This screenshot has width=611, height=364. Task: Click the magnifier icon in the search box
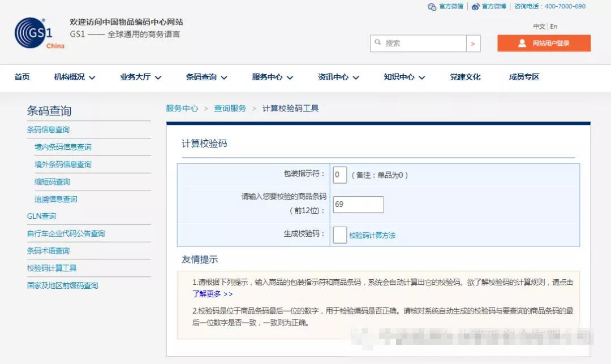click(x=378, y=42)
